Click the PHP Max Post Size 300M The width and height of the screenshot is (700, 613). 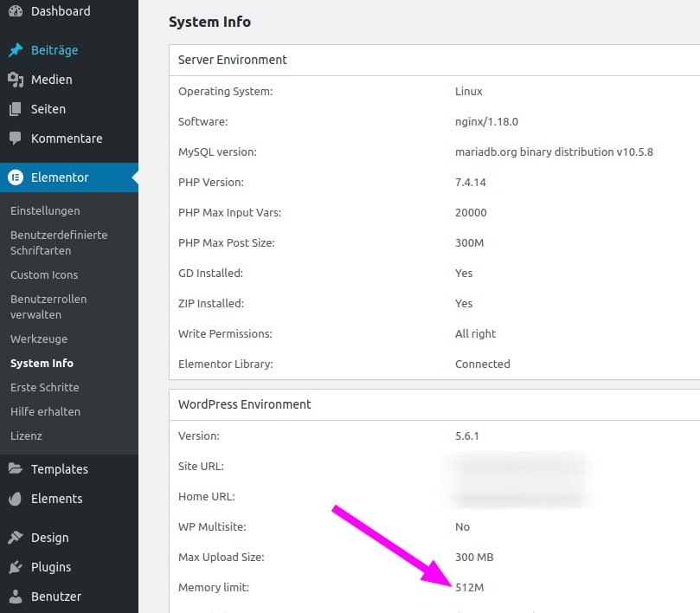tap(470, 243)
